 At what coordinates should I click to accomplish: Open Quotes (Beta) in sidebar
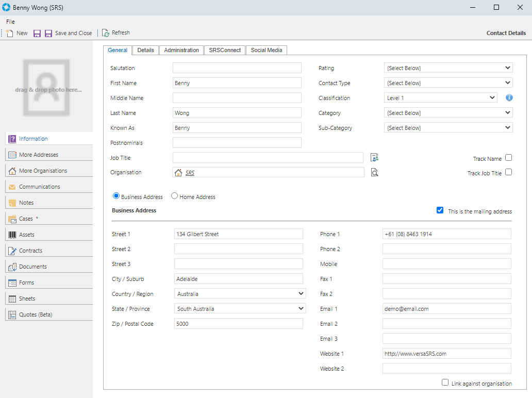tap(49, 314)
